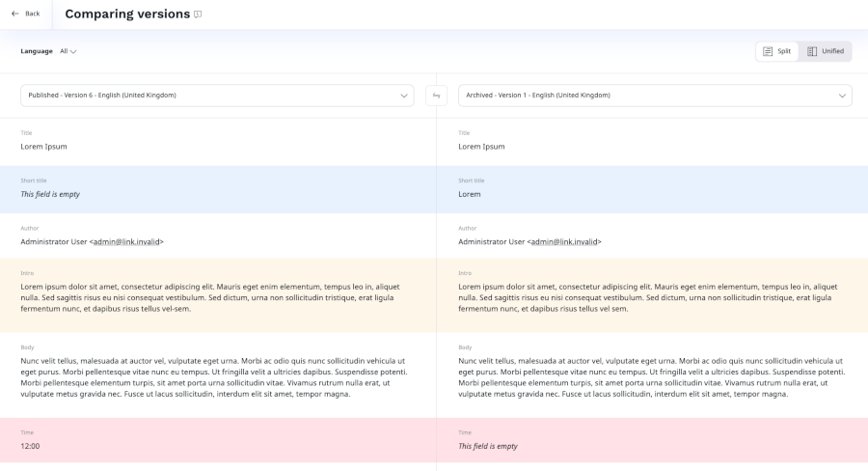Open the Archived - Version 1 version dropdown
Image resolution: width=868 pixels, height=471 pixels.
pos(655,96)
